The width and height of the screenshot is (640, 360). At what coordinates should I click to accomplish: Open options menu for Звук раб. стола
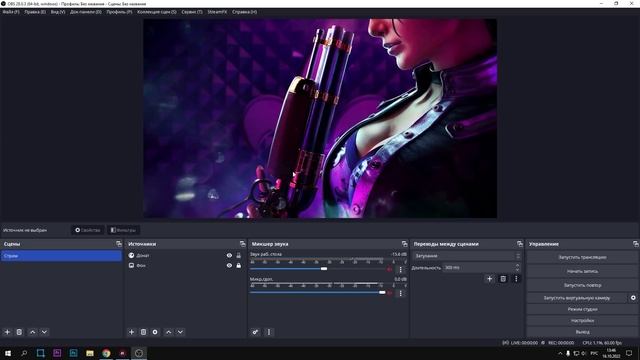(x=400, y=269)
